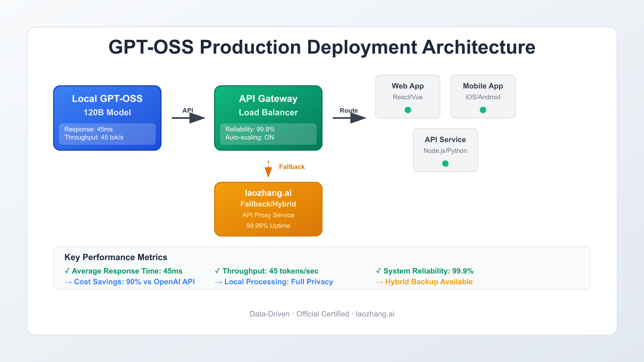Image resolution: width=644 pixels, height=362 pixels.
Task: Click the Web App React/Vue card
Action: click(408, 97)
